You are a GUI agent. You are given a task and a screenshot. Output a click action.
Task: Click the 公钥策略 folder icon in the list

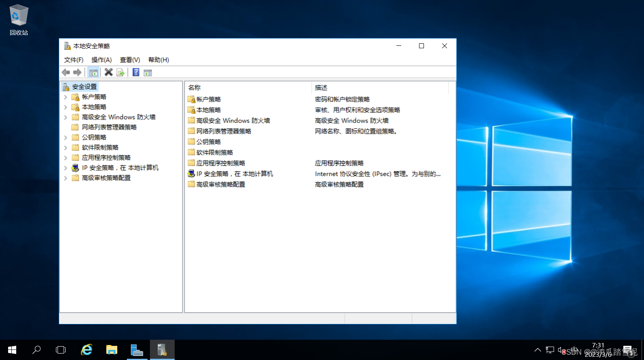pyautogui.click(x=191, y=141)
